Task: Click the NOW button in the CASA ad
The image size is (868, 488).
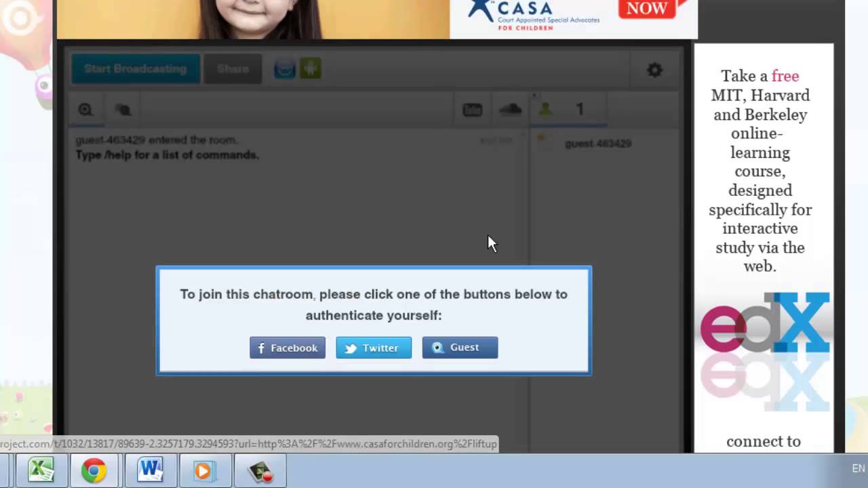Action: tap(648, 9)
